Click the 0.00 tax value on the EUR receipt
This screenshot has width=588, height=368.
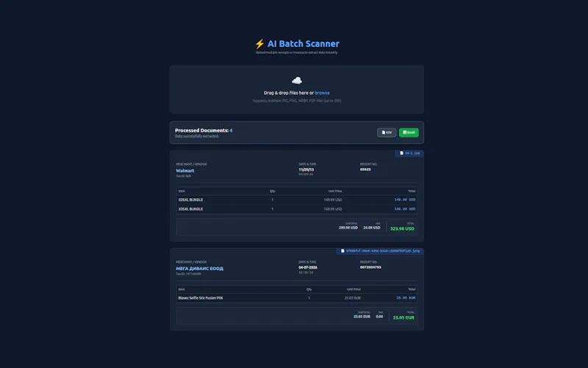379,316
